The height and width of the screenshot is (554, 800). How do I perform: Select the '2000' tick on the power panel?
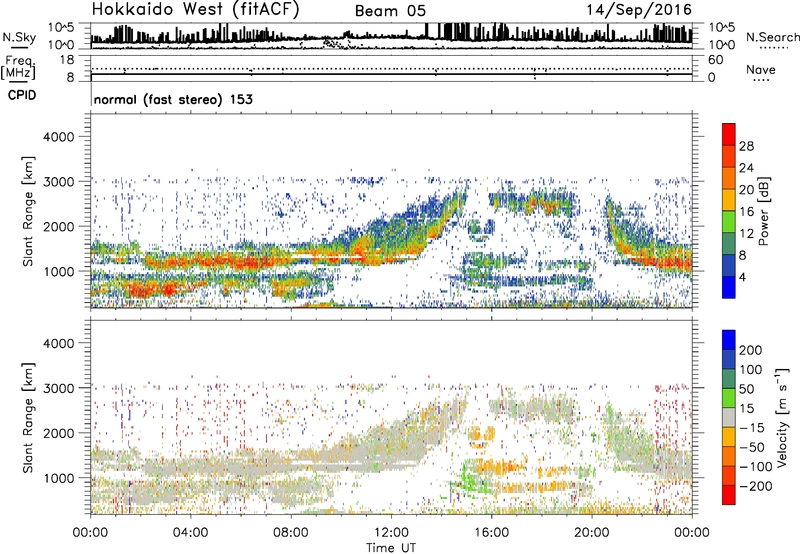[x=59, y=226]
